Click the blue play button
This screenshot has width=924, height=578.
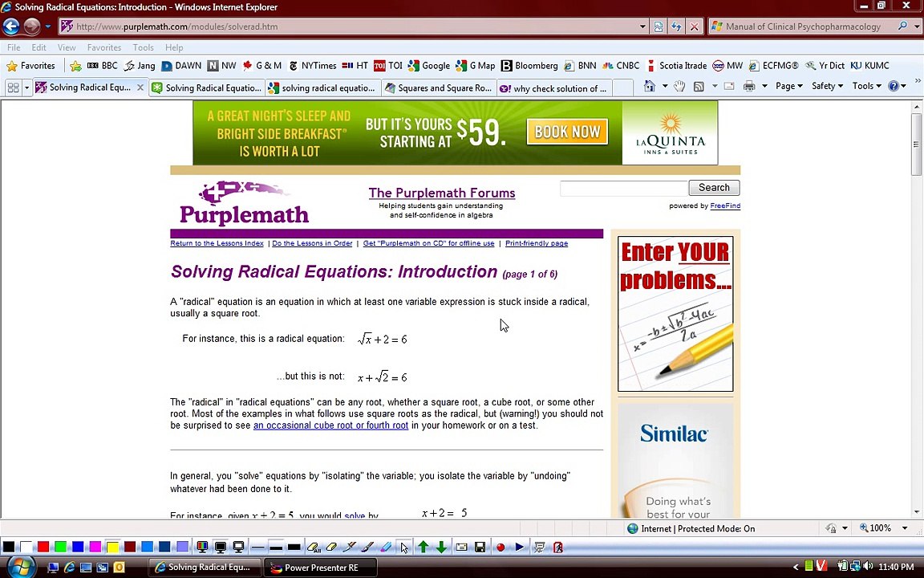point(519,547)
